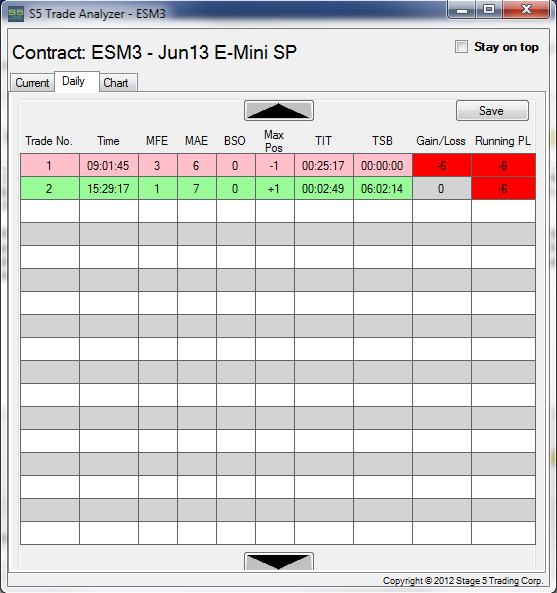Image resolution: width=557 pixels, height=593 pixels.
Task: Select trade number 2 cell
Action: (50, 188)
